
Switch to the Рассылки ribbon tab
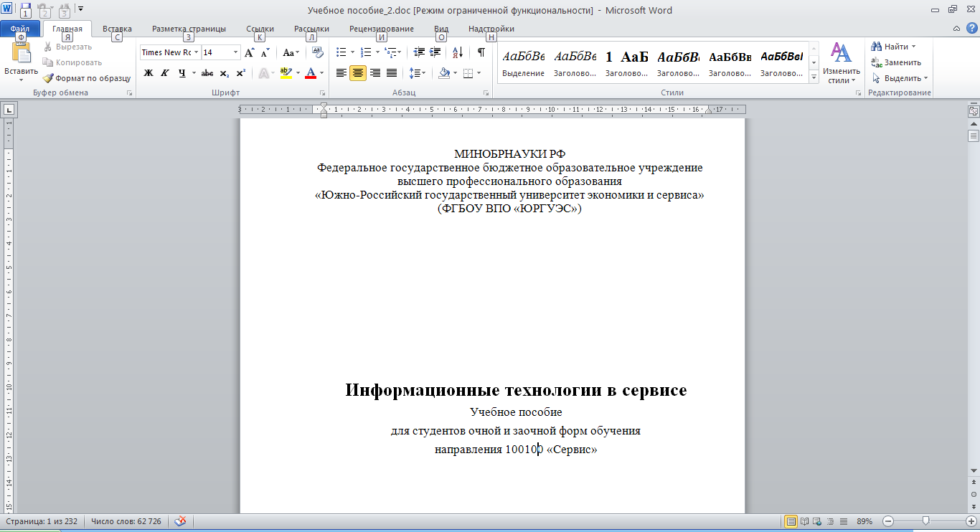[x=311, y=29]
